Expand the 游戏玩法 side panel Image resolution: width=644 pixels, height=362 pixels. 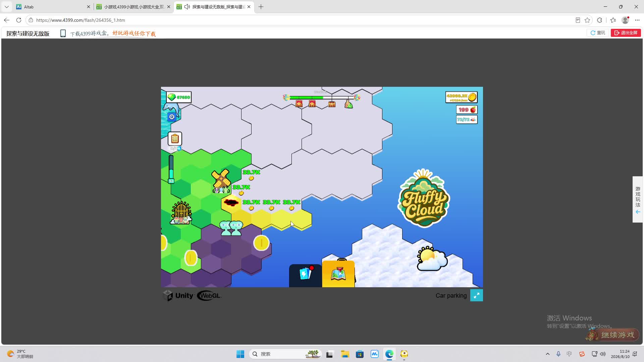tap(638, 199)
